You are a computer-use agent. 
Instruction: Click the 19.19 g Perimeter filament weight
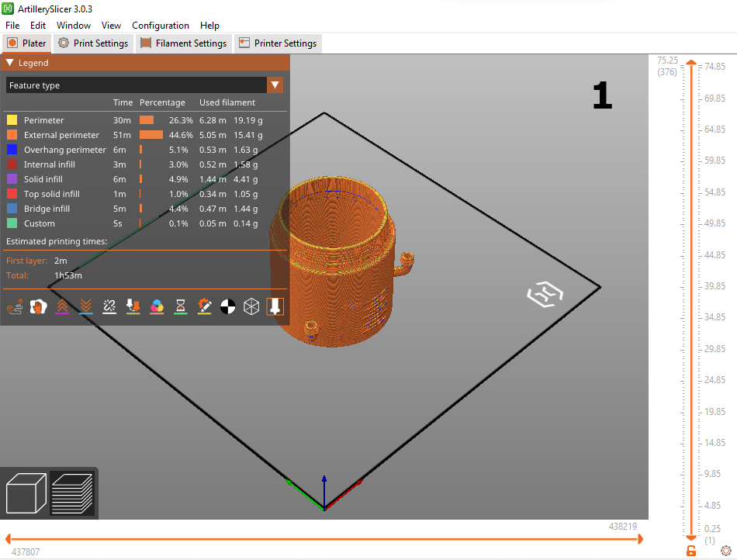(248, 120)
